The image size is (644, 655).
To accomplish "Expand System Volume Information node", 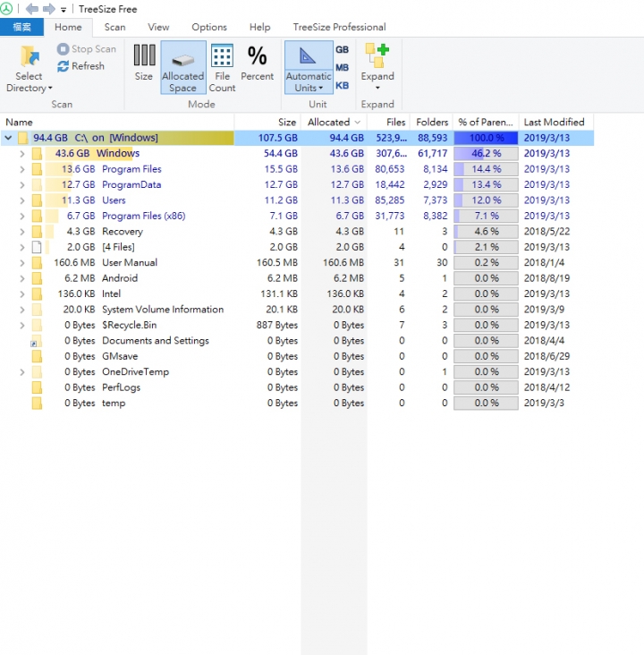I will (22, 310).
